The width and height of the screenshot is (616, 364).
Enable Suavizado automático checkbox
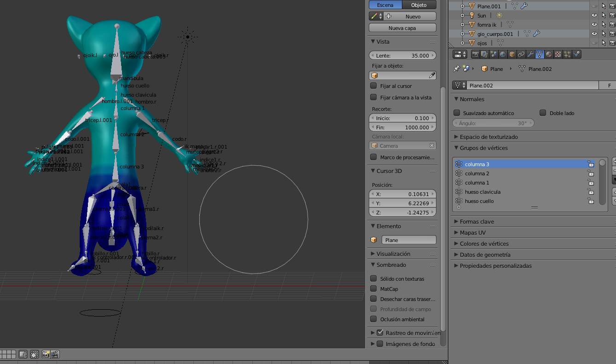pyautogui.click(x=457, y=113)
